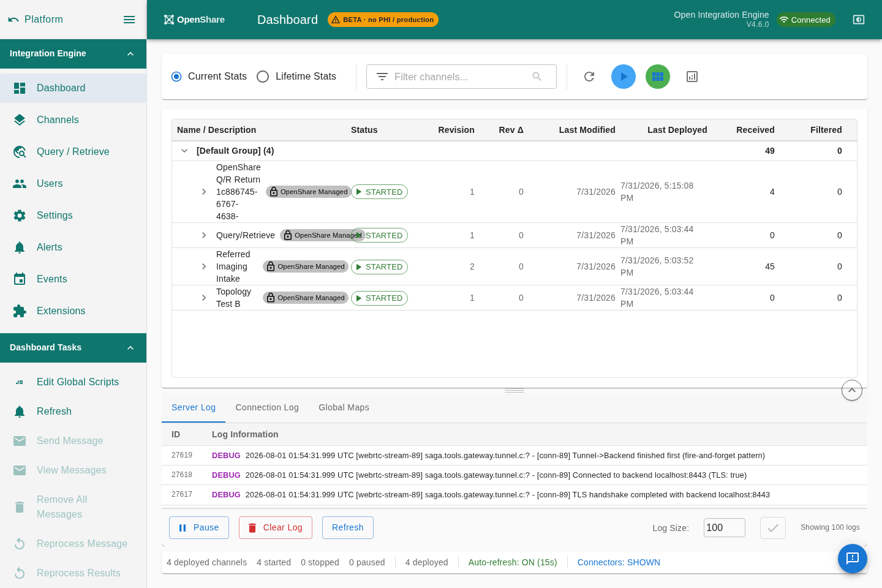Image resolution: width=882 pixels, height=588 pixels.
Task: Click the OpenShare logo
Action: pos(194,20)
